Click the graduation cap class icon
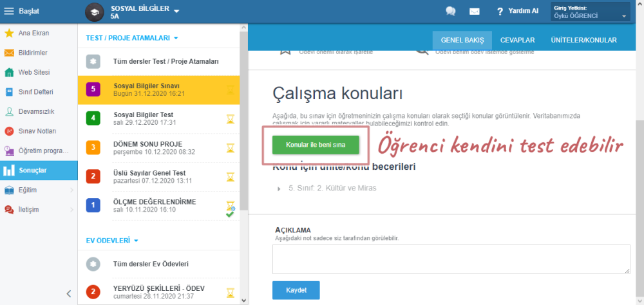This screenshot has height=305, width=644. 95,12
